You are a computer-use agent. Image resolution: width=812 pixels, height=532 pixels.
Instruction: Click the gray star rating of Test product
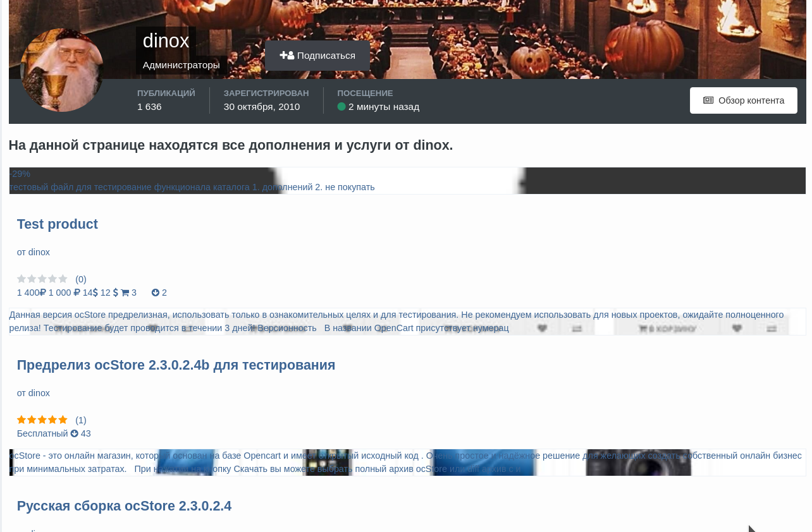click(42, 279)
